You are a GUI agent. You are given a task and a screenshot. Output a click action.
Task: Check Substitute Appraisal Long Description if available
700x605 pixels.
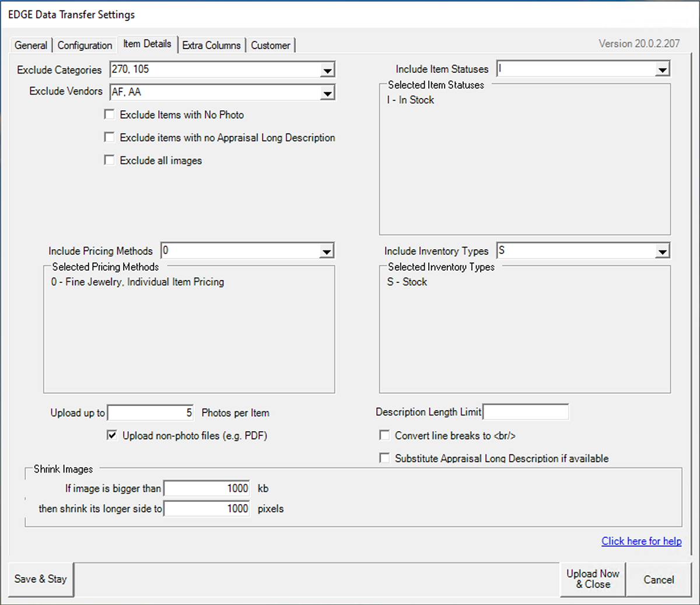click(x=384, y=459)
